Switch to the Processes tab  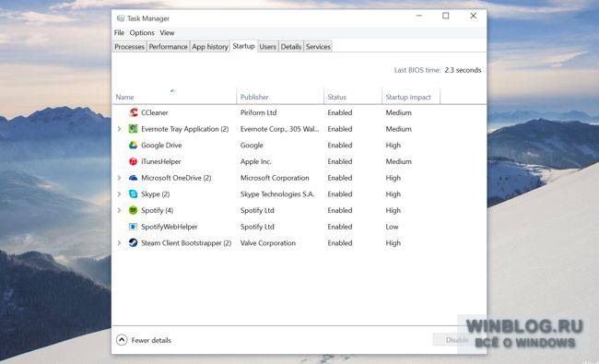(x=130, y=47)
